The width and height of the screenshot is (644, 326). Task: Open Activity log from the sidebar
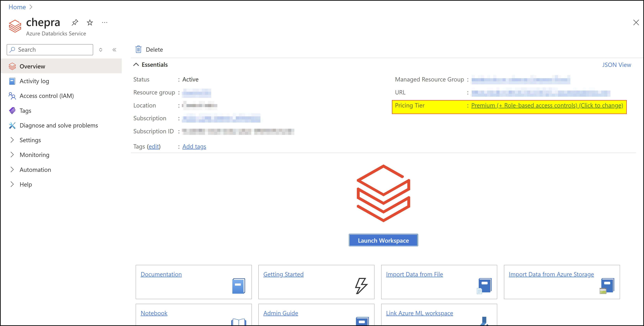34,81
